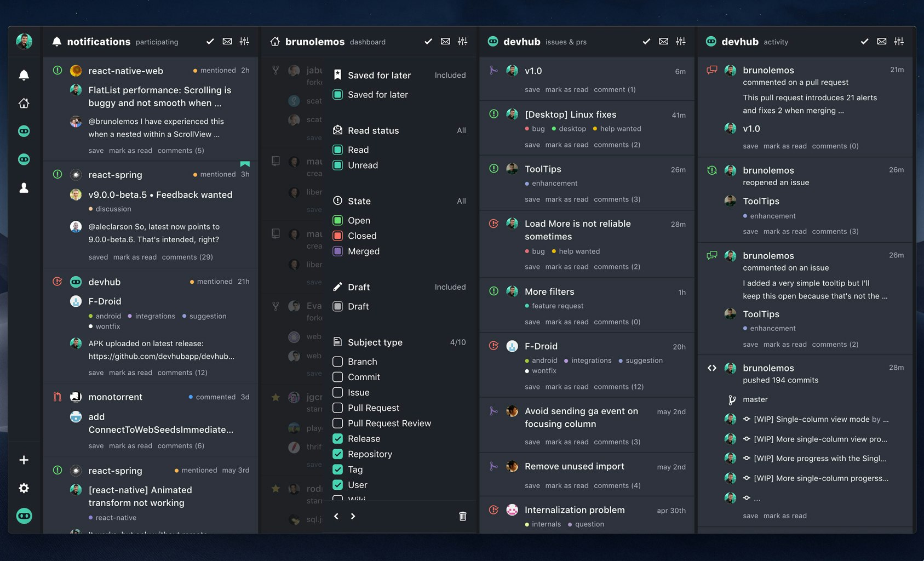This screenshot has width=924, height=561.
Task: Open settings via the gear icon
Action: pos(24,488)
